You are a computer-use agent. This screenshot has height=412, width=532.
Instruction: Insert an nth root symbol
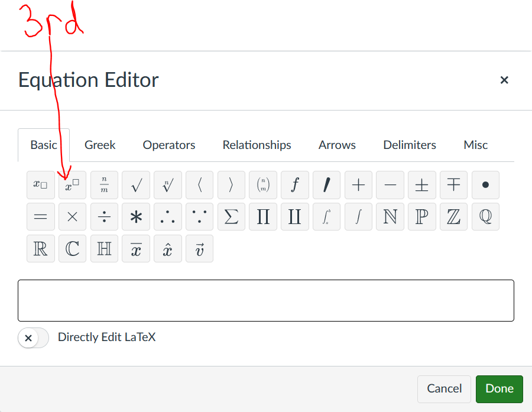(167, 185)
